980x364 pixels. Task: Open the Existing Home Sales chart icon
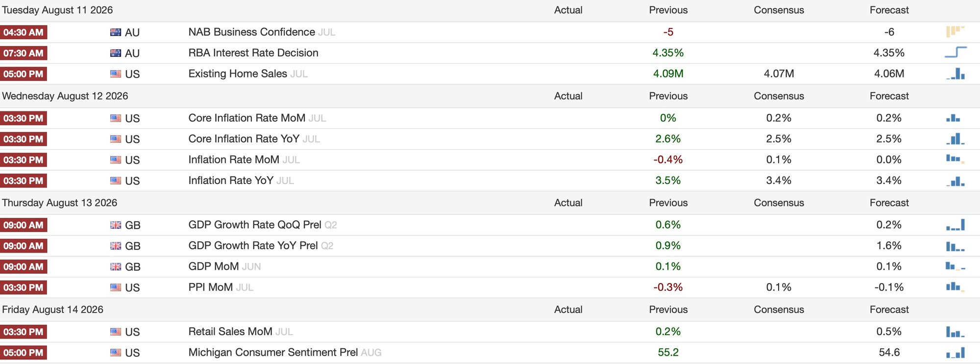955,74
